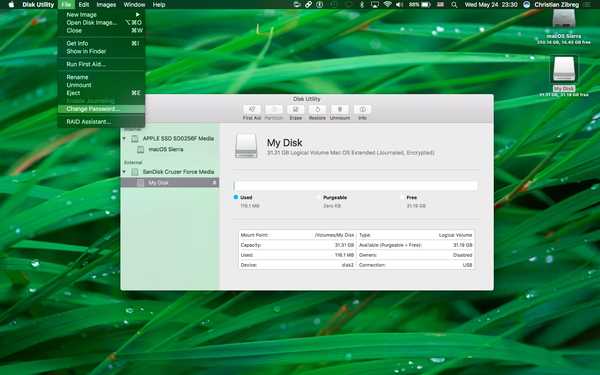The height and width of the screenshot is (375, 600).
Task: Click the disk usage capacity bar
Action: (355, 186)
